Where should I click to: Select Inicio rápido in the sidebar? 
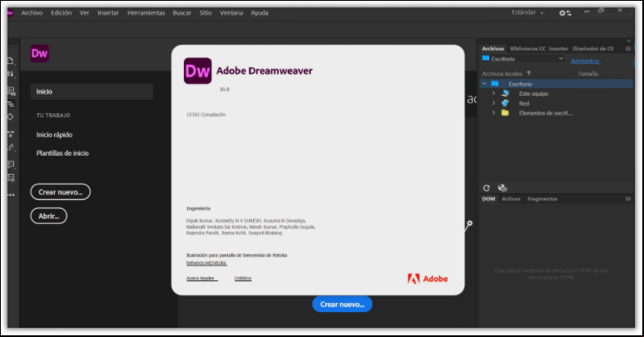54,135
